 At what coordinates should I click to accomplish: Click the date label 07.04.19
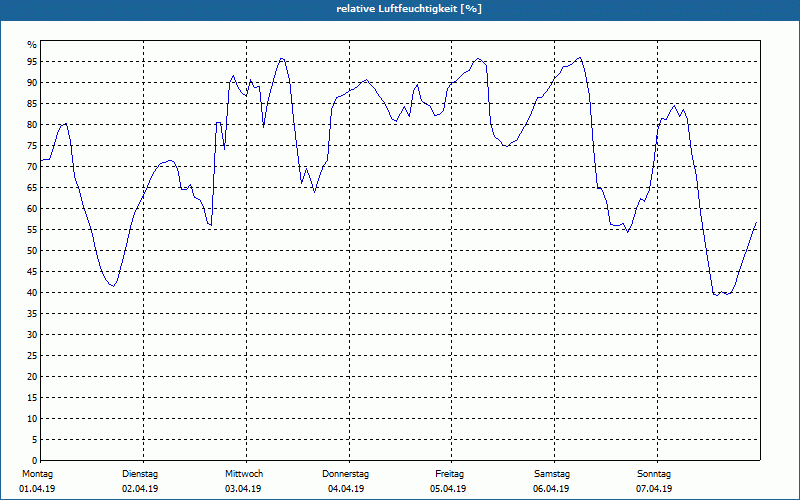[x=654, y=489]
